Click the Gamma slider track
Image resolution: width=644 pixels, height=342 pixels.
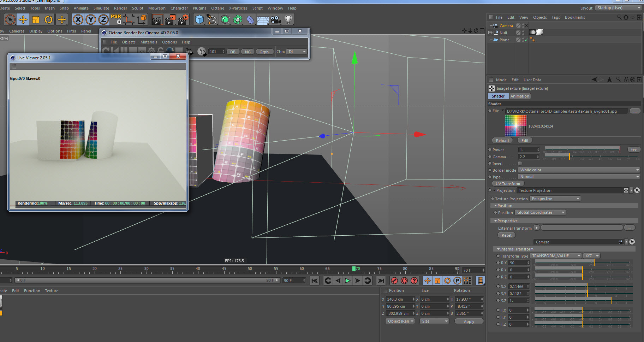591,156
